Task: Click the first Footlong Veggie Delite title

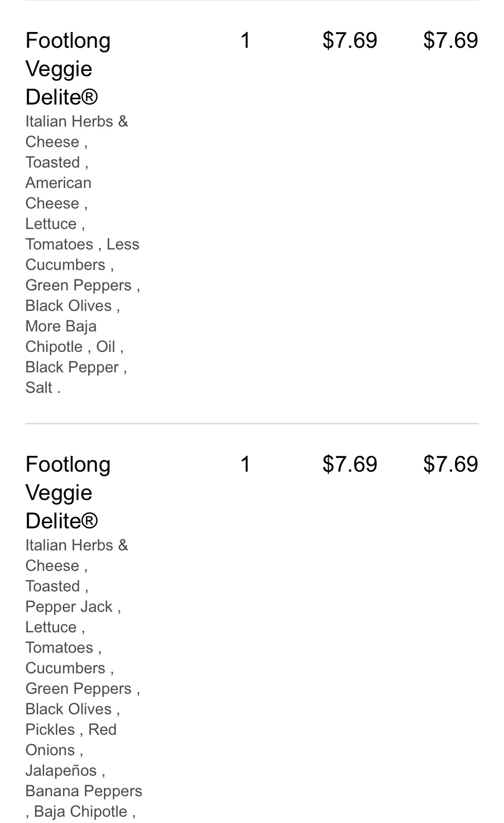Action: point(68,69)
